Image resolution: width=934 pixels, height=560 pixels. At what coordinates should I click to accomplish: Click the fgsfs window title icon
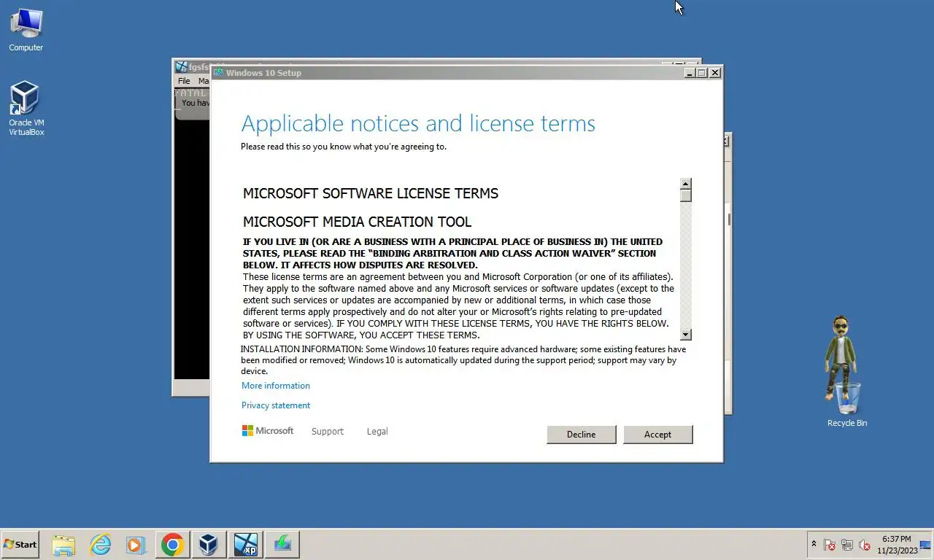[182, 66]
